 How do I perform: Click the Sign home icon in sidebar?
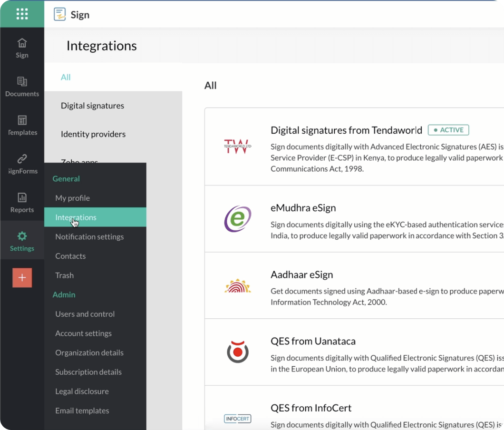click(22, 43)
